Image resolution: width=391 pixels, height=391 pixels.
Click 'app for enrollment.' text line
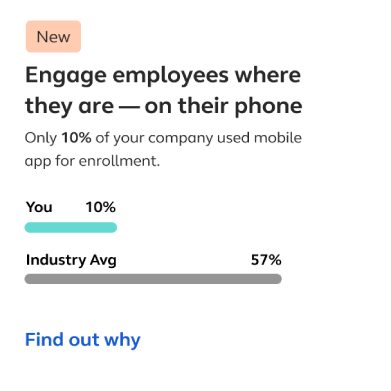point(92,161)
